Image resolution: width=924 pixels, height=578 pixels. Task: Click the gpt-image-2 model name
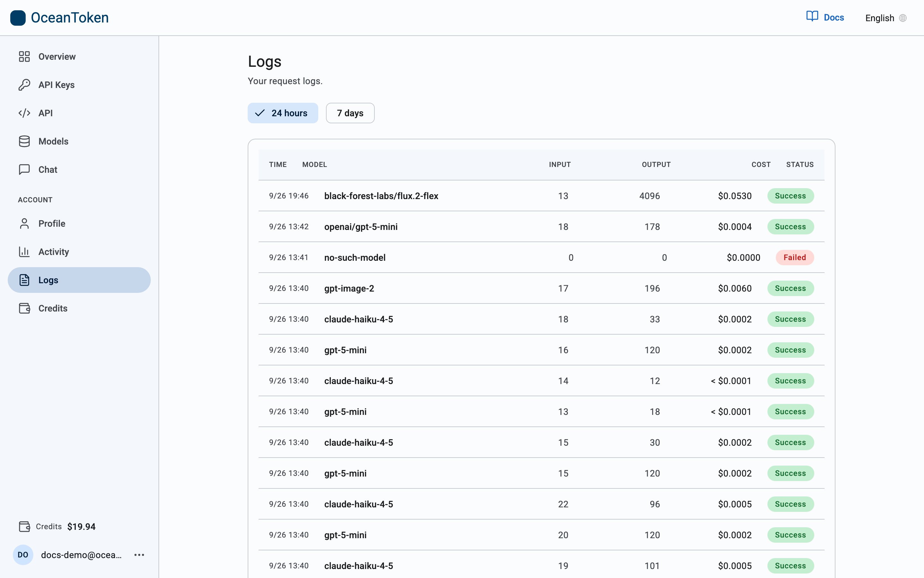pos(349,289)
